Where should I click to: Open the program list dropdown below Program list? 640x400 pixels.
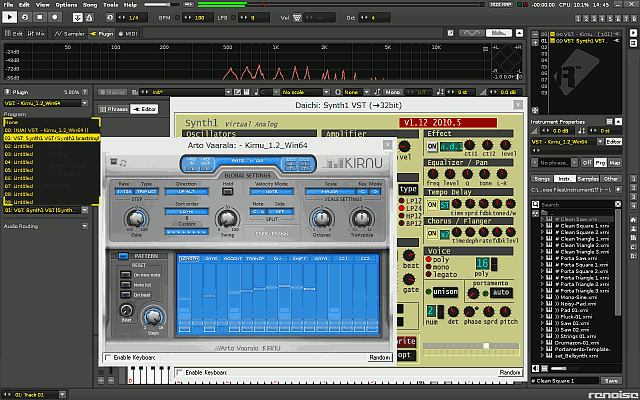pyautogui.click(x=84, y=210)
